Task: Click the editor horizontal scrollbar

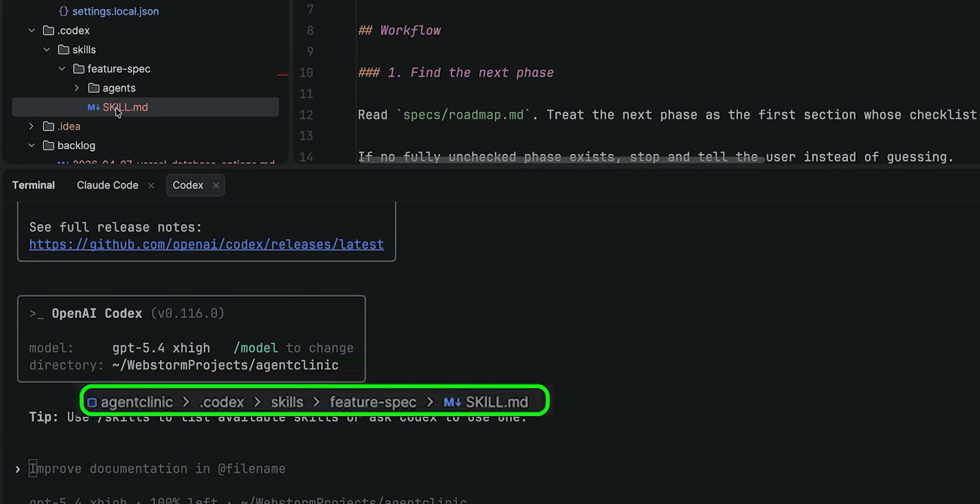Action: [562, 161]
